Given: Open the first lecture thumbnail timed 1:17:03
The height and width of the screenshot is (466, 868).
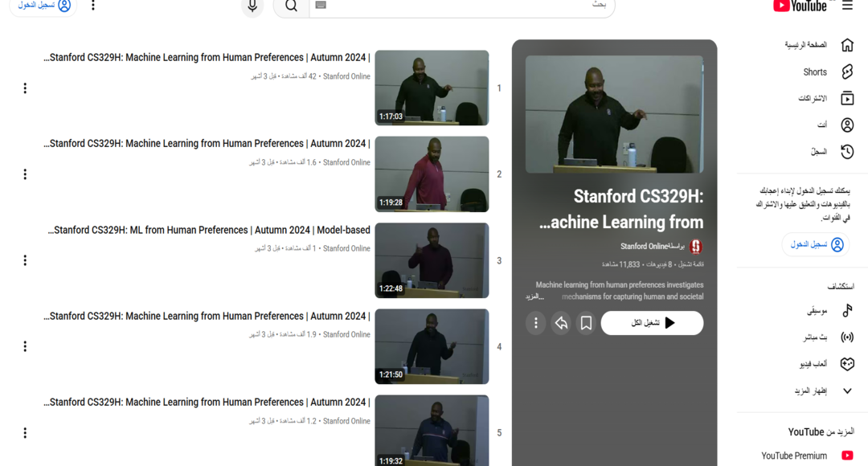Looking at the screenshot, I should [432, 88].
